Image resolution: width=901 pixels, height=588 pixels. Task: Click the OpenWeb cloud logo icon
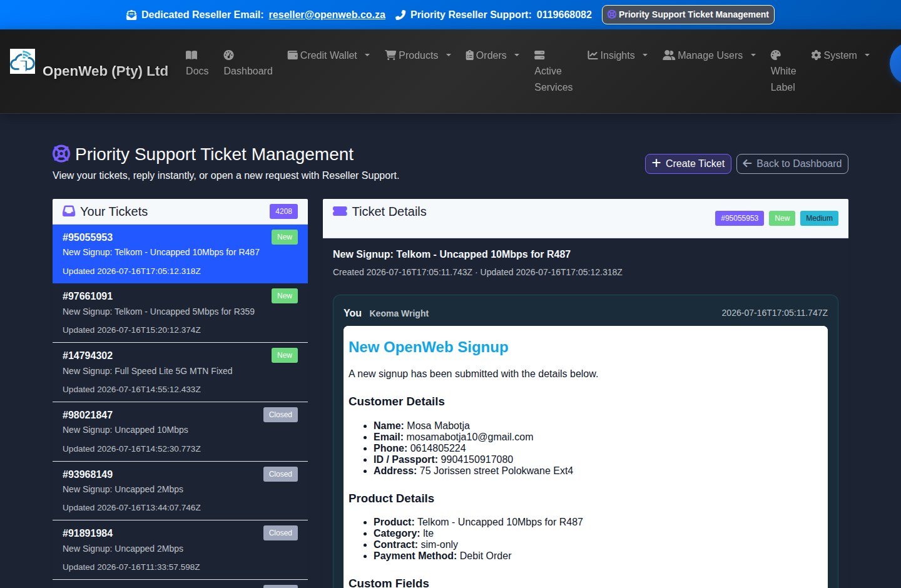pyautogui.click(x=23, y=61)
